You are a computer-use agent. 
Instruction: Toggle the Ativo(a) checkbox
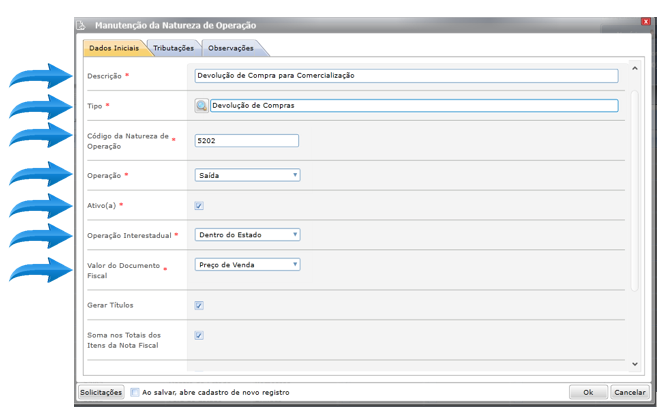tap(199, 206)
